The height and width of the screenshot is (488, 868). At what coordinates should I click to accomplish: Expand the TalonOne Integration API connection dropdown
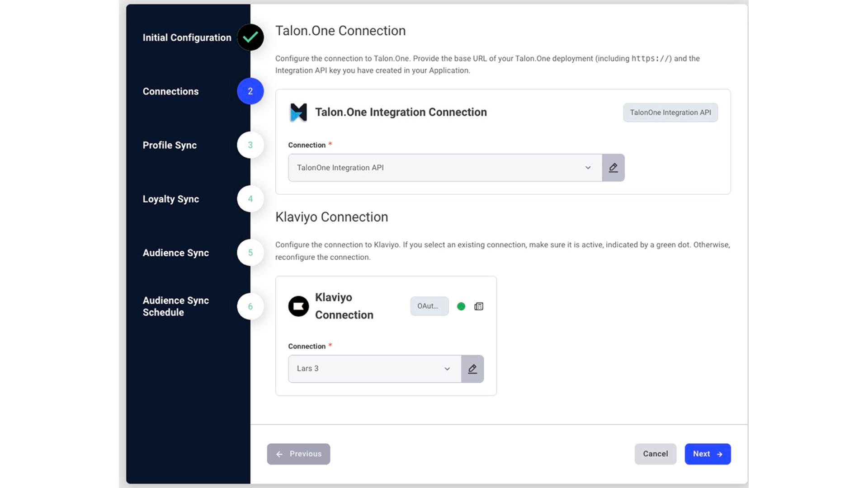[x=445, y=168]
